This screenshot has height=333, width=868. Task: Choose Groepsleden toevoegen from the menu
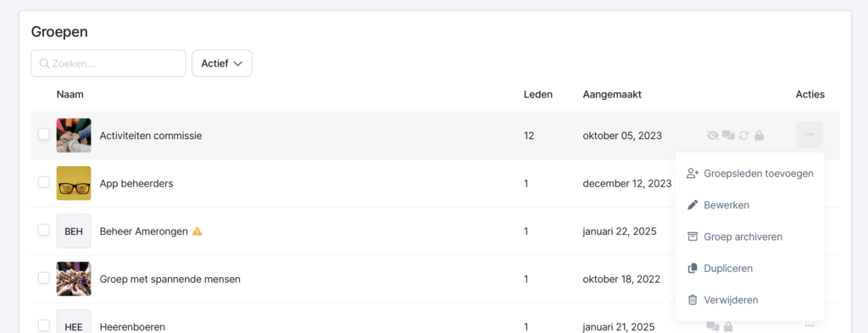click(749, 173)
